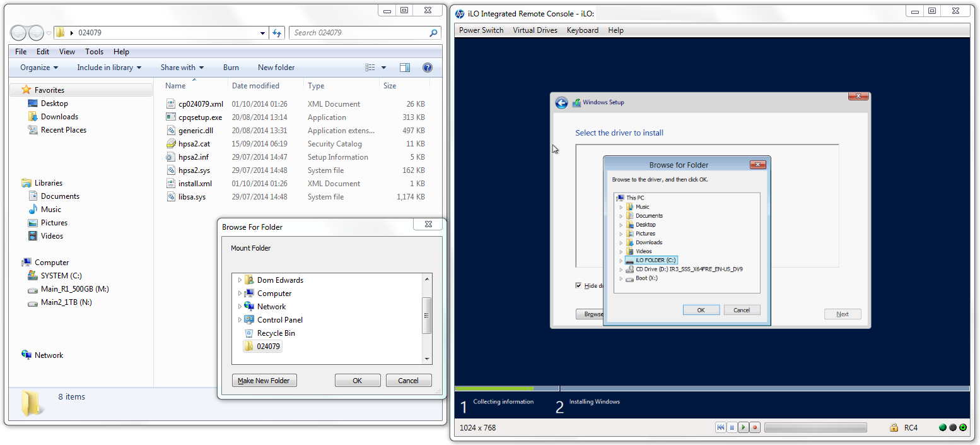Viewport: 980px width, 445px height.
Task: Click the skip-to-start playback button in iLO
Action: pyautogui.click(x=720, y=427)
